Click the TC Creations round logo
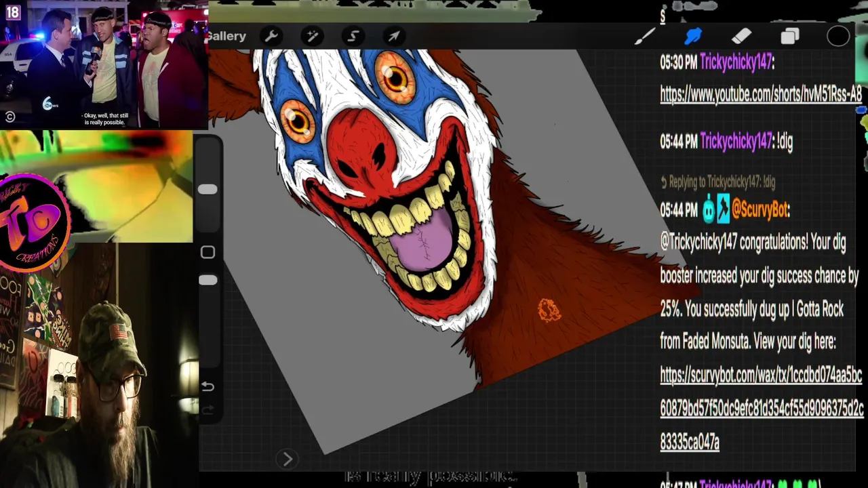868x488 pixels. point(33,223)
